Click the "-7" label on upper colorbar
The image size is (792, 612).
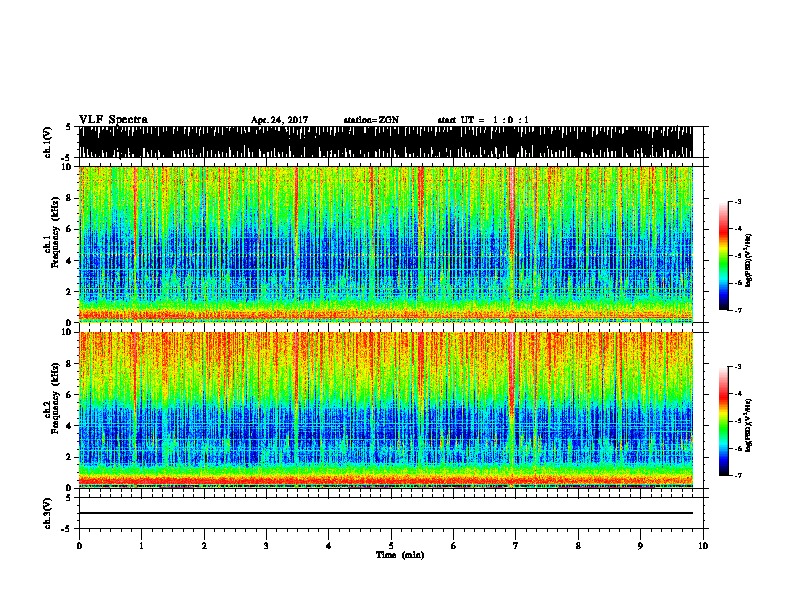click(x=738, y=310)
